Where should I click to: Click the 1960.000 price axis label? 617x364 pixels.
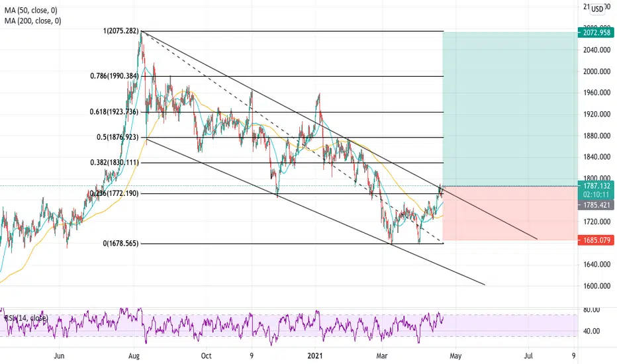coord(596,93)
